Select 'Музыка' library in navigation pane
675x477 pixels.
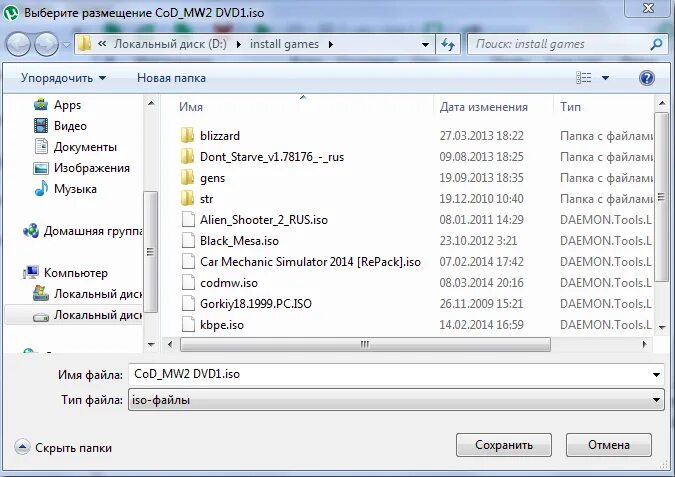point(75,189)
